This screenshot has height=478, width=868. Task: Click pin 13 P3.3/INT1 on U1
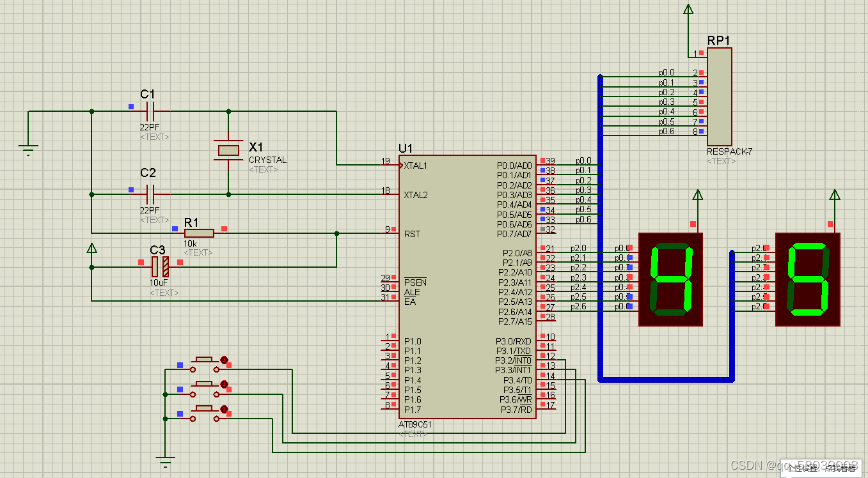[548, 369]
